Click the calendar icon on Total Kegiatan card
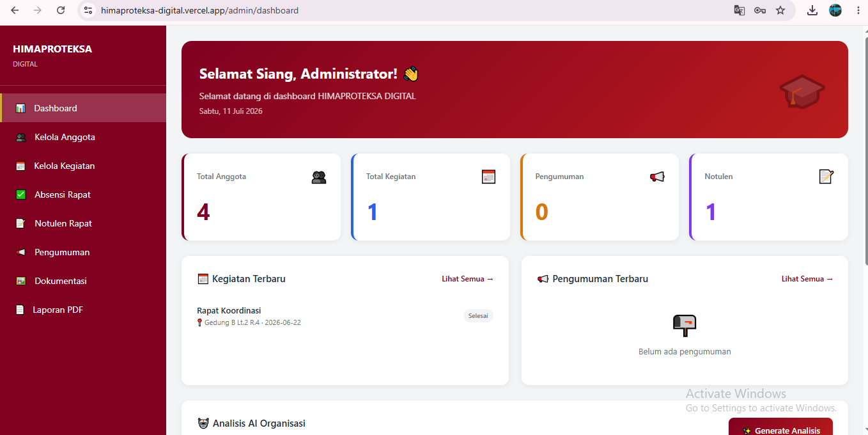Image resolution: width=868 pixels, height=435 pixels. coord(488,177)
